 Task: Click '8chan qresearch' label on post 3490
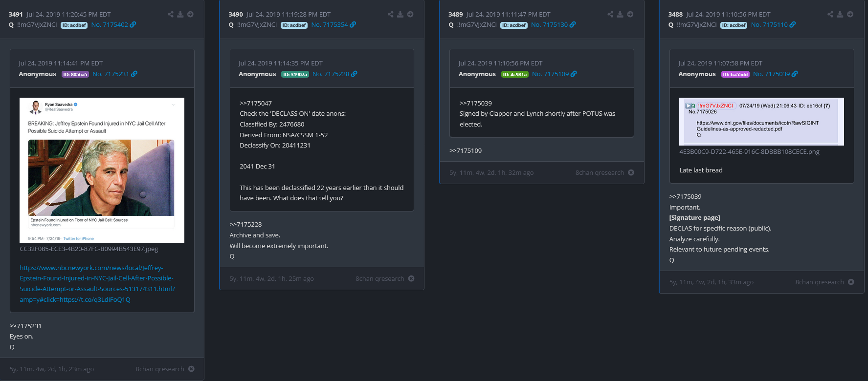point(380,278)
